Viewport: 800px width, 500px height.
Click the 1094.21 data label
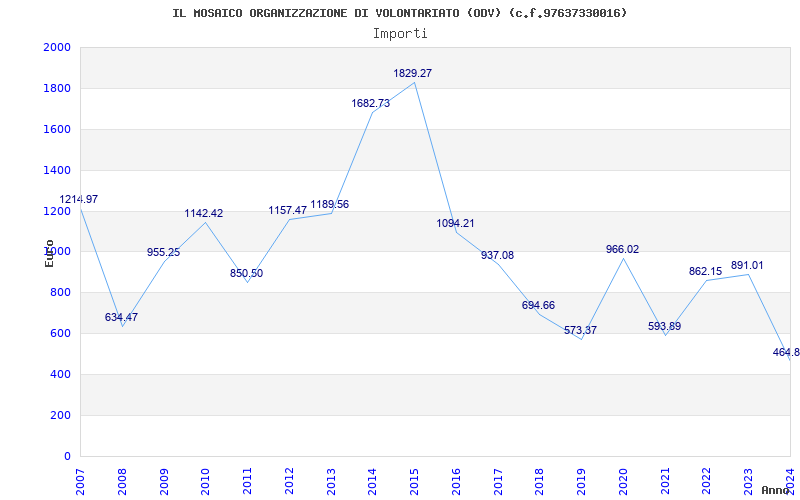pos(455,223)
